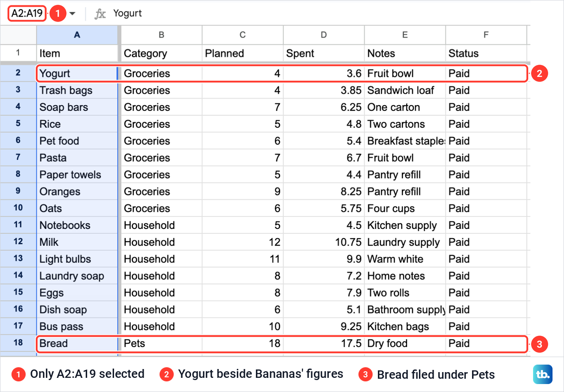Image resolution: width=564 pixels, height=392 pixels.
Task: Select row 9 header
Action: click(x=18, y=191)
